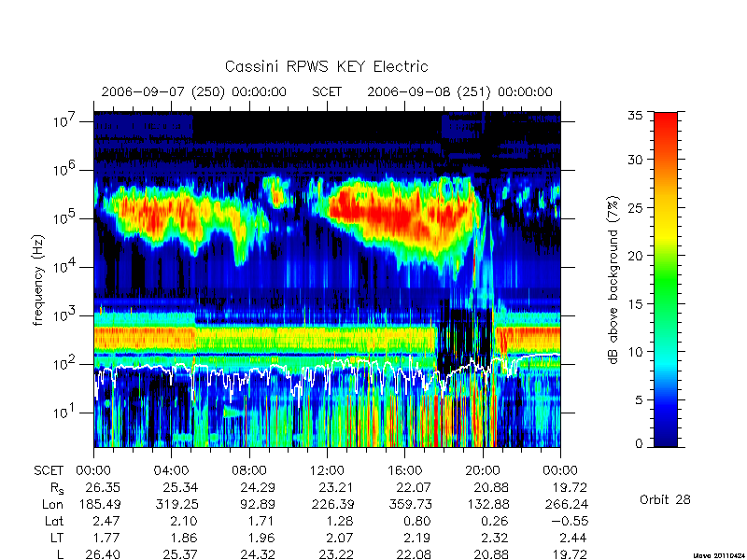Click the Rs value '26.35'
The width and height of the screenshot is (747, 560).
(x=103, y=487)
